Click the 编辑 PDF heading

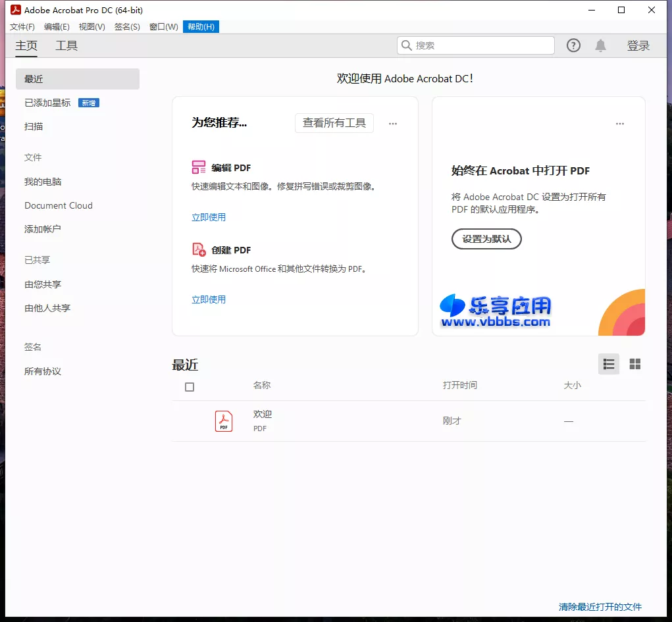click(x=231, y=168)
